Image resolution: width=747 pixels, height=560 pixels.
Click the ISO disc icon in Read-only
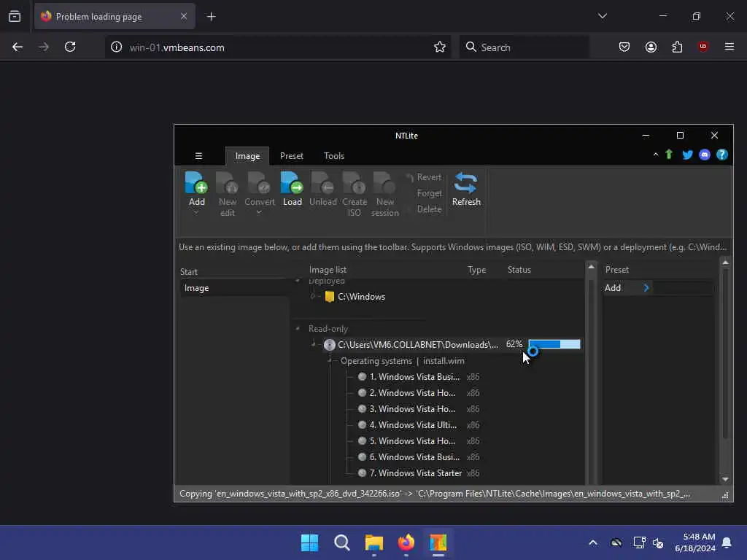(329, 345)
